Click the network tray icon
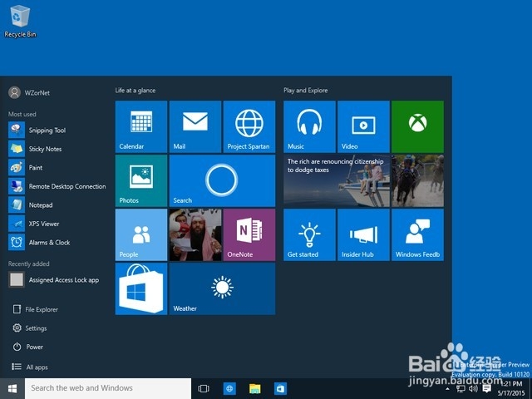Viewport: 532px width, 399px height. 461,389
